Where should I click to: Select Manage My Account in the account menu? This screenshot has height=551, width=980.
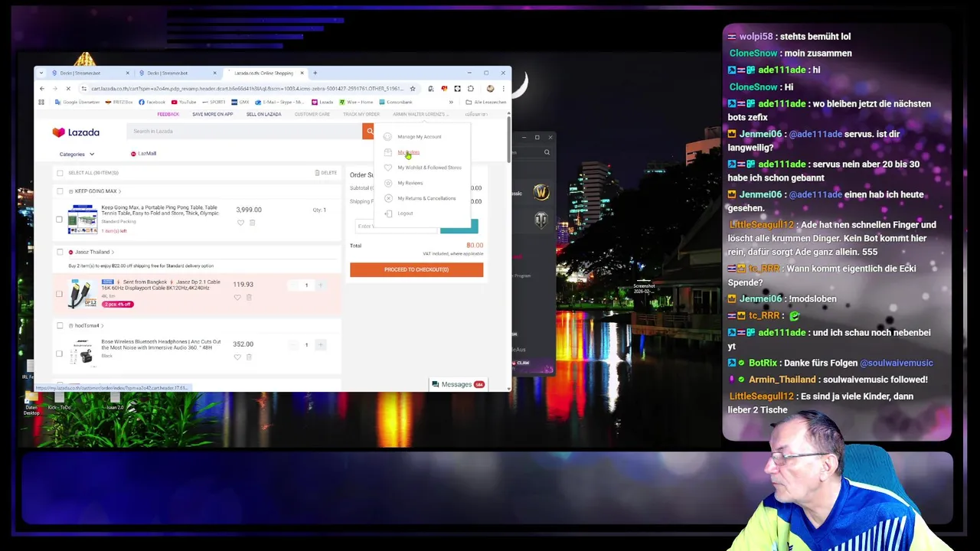pos(419,137)
